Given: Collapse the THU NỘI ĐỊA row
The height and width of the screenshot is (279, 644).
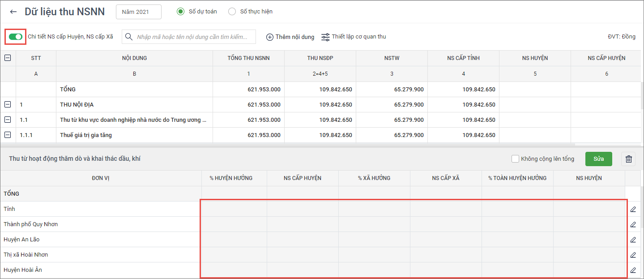Looking at the screenshot, I should click(x=8, y=104).
